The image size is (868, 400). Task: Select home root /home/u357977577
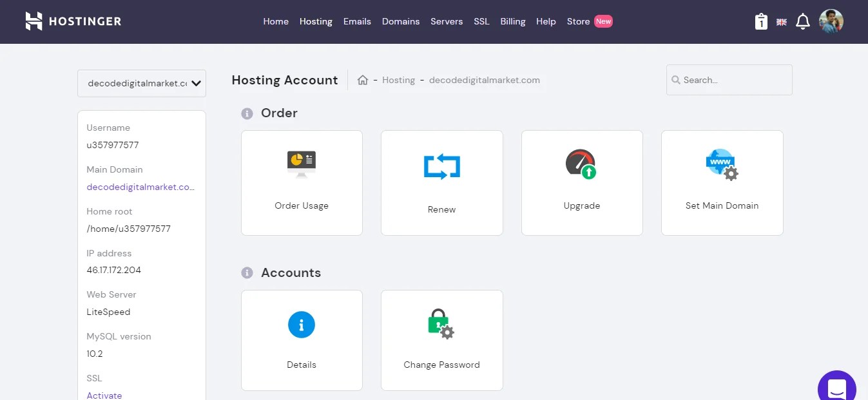click(129, 229)
